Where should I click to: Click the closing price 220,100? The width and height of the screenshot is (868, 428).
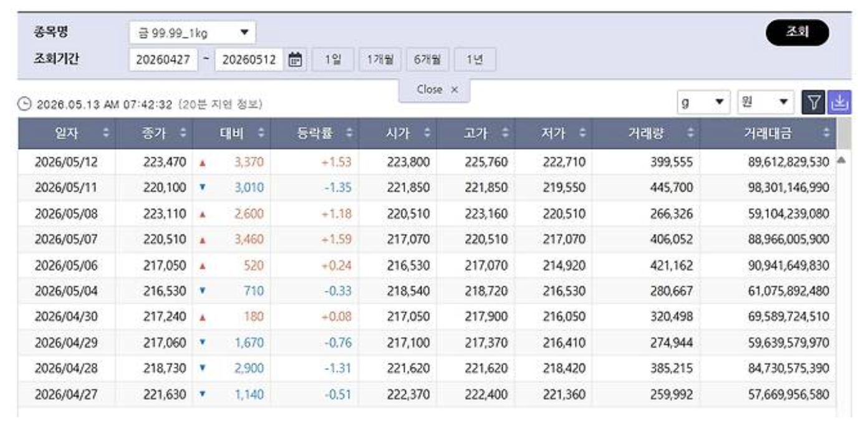tap(165, 187)
